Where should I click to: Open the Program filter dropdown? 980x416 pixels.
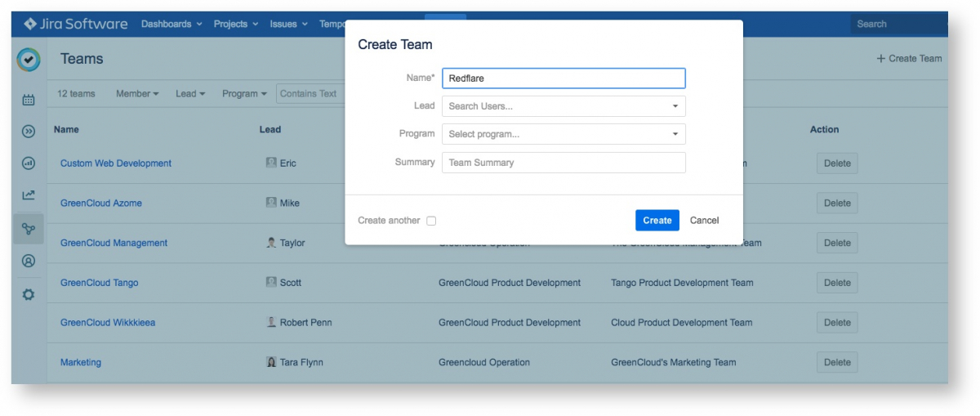tap(244, 94)
